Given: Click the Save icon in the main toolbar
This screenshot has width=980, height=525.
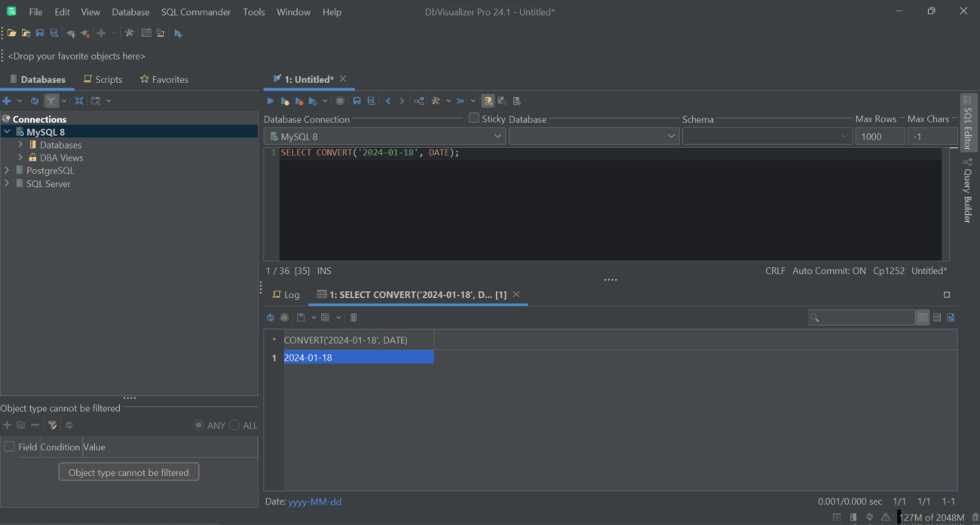Looking at the screenshot, I should point(39,32).
